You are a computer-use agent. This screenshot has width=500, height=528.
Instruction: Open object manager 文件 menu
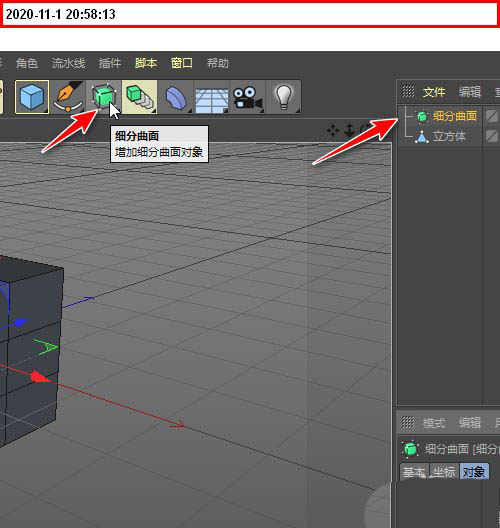434,92
